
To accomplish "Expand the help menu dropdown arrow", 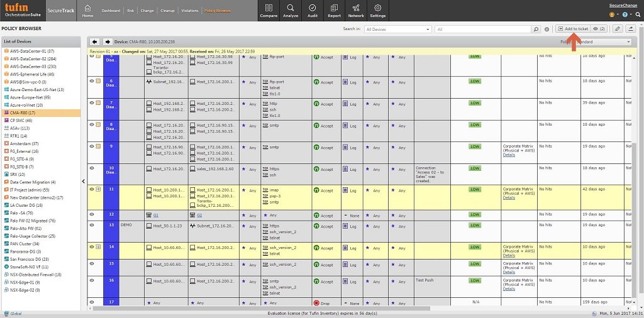I will (x=631, y=15).
